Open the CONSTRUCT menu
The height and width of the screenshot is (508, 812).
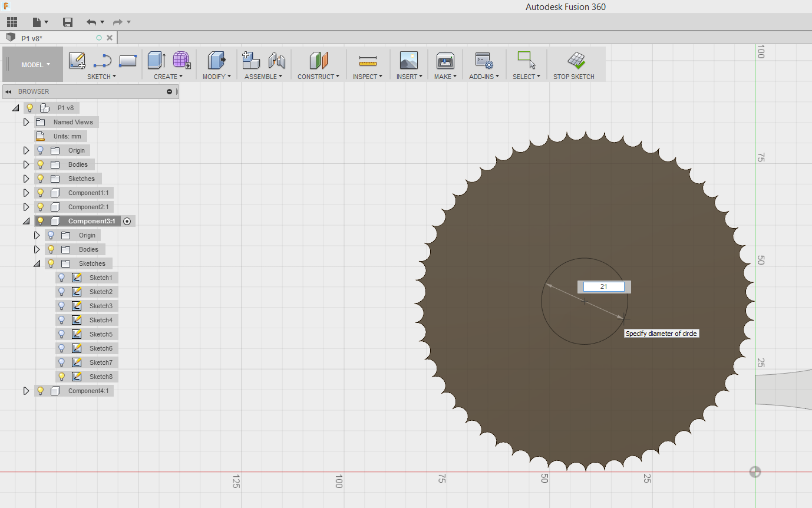pyautogui.click(x=318, y=77)
